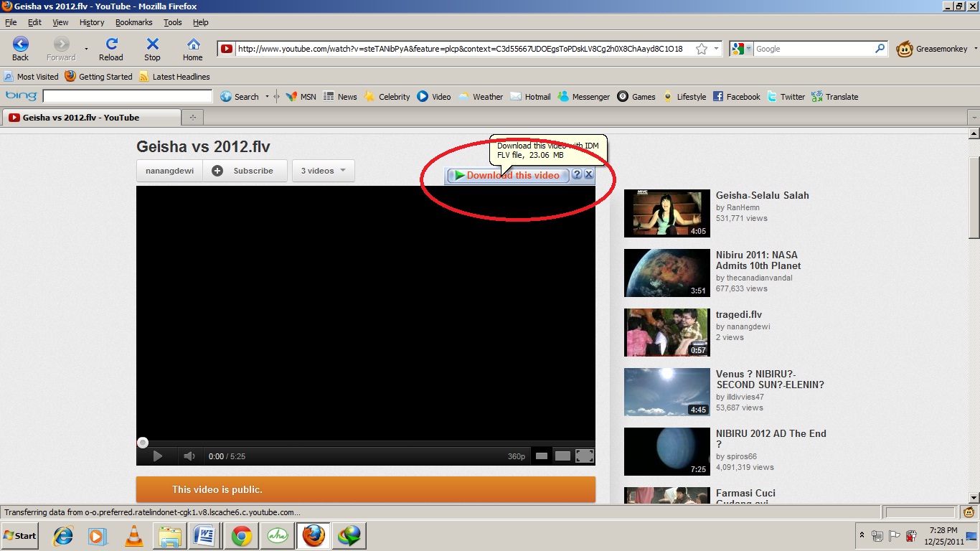The width and height of the screenshot is (980, 551).
Task: Go back with the Back button
Action: (x=21, y=49)
